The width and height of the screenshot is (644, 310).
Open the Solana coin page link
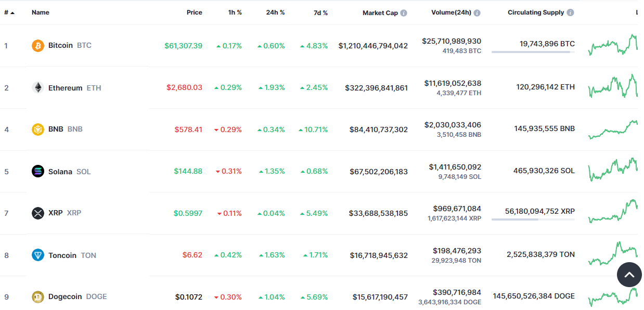point(61,172)
